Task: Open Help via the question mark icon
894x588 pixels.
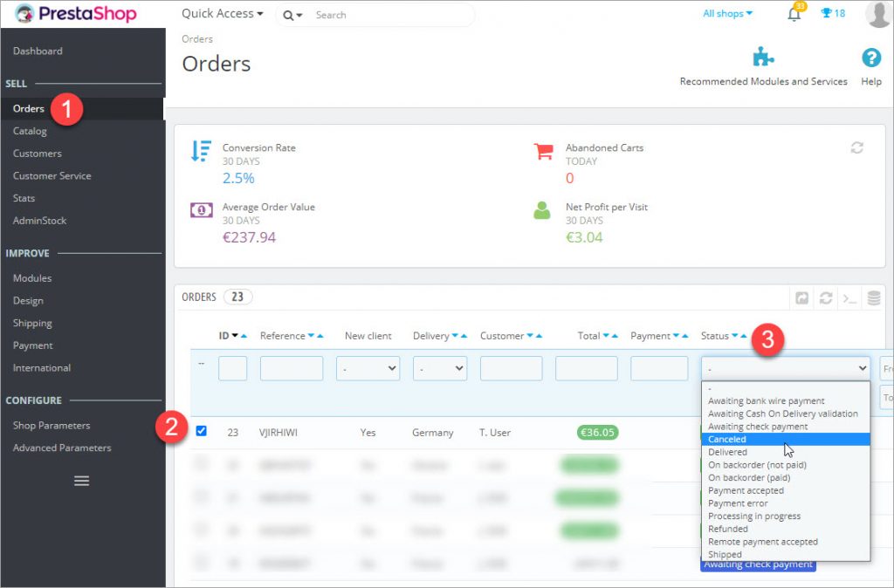Action: 871,59
